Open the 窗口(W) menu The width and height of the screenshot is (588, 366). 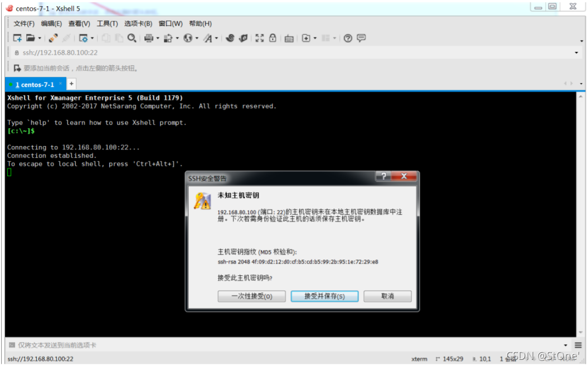(x=171, y=23)
